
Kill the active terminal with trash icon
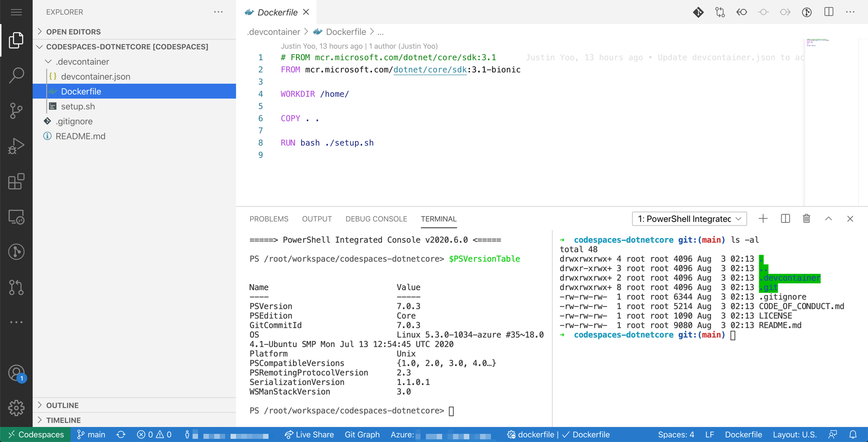tap(807, 219)
